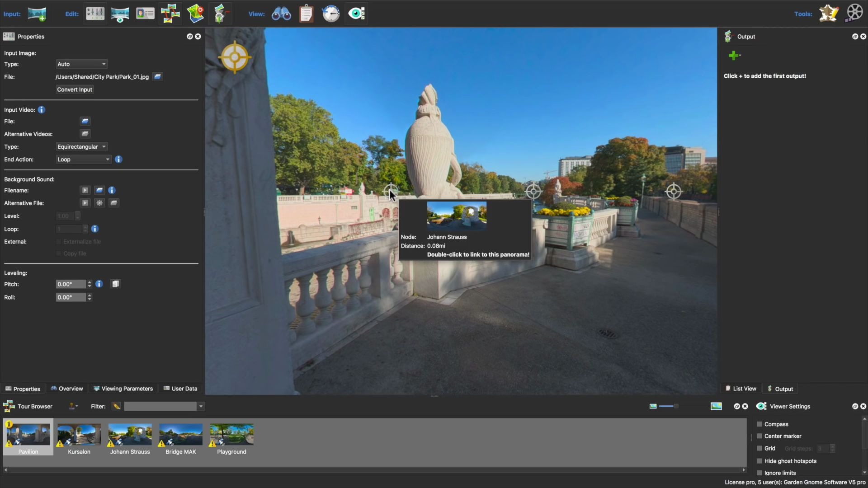
Task: Click the binoculars Overview icon
Action: [x=281, y=14]
